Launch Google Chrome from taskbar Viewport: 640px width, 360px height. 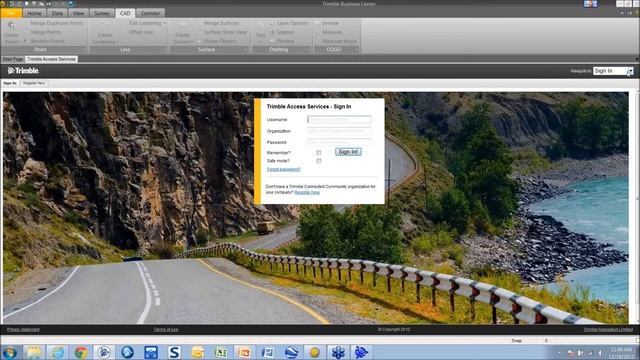click(81, 352)
